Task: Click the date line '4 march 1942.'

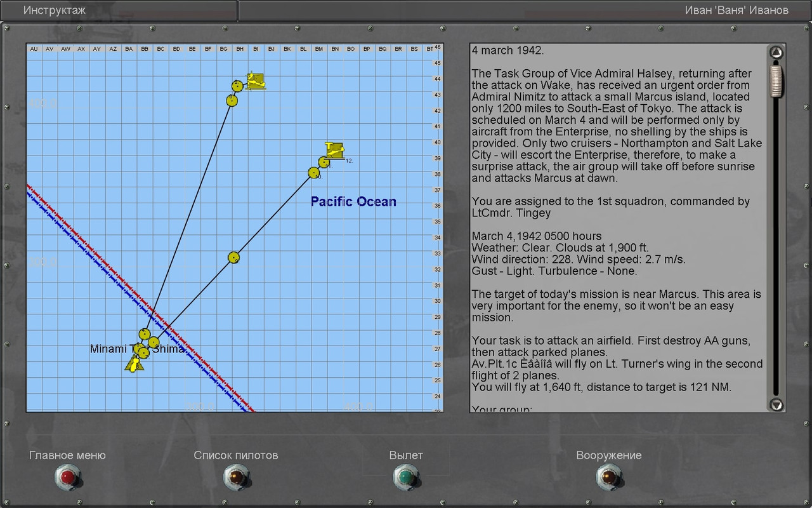Action: 507,51
